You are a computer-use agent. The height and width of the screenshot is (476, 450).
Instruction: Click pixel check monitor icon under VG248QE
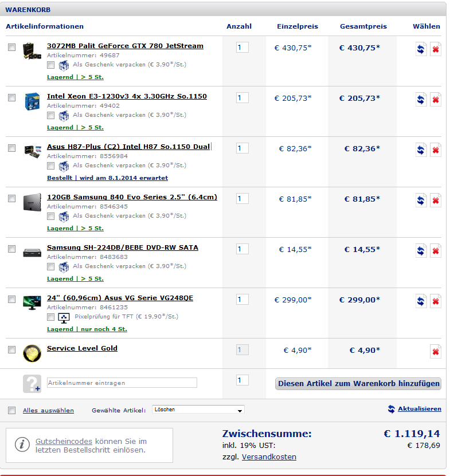(64, 317)
